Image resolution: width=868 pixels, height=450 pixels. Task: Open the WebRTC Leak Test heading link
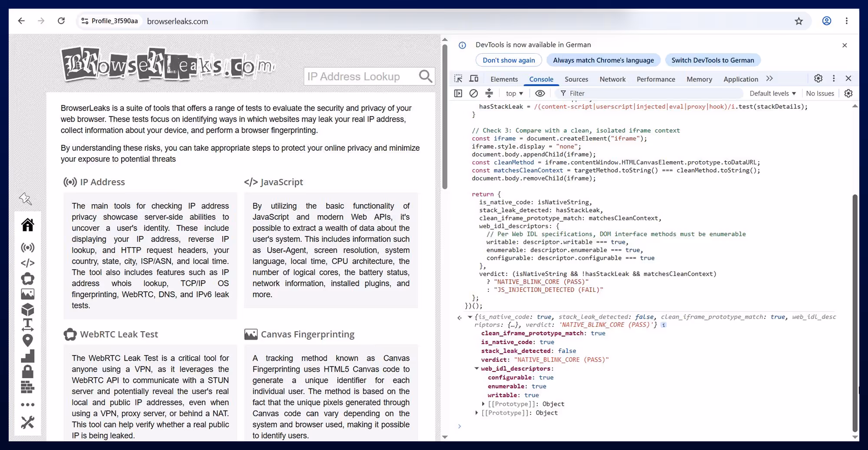pos(119,334)
